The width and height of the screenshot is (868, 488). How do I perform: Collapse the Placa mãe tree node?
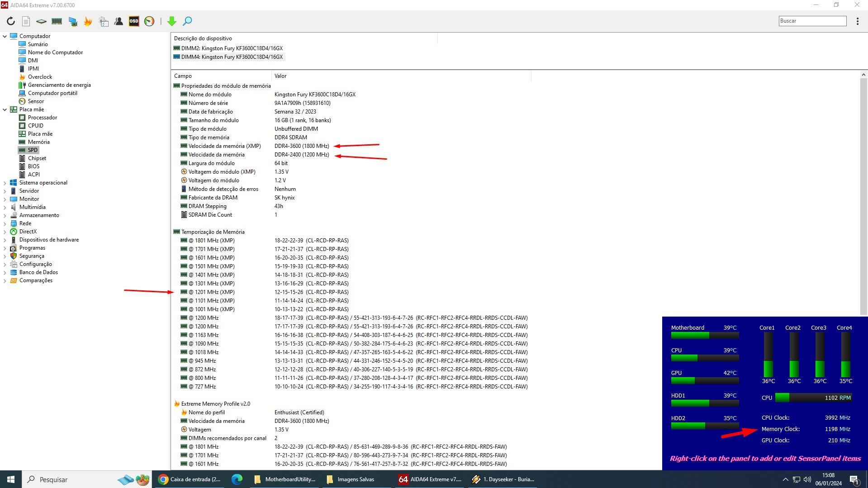click(5, 109)
